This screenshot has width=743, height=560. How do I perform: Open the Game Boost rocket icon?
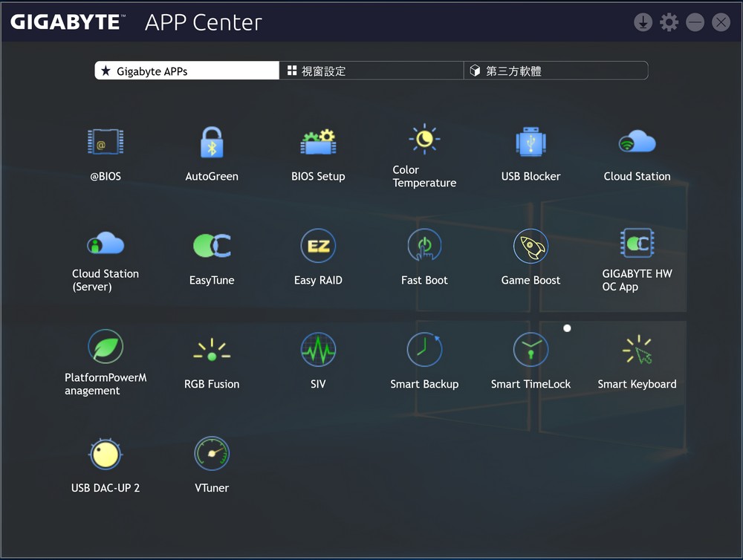pos(531,245)
